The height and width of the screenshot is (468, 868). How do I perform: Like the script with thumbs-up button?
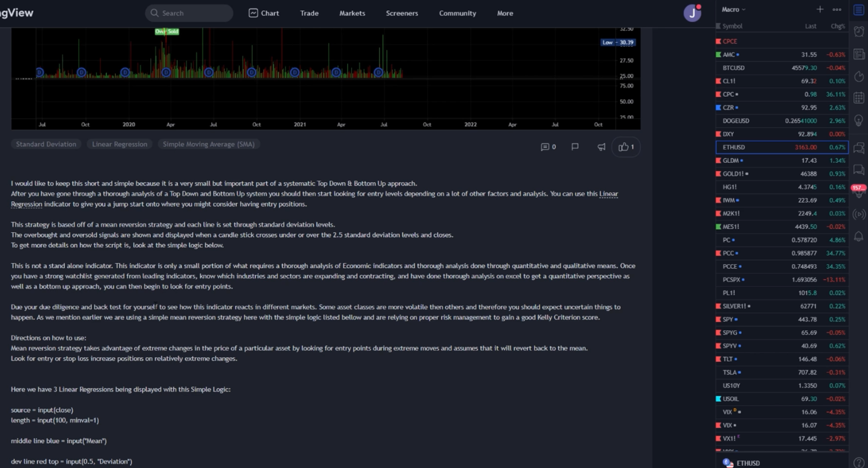click(626, 147)
